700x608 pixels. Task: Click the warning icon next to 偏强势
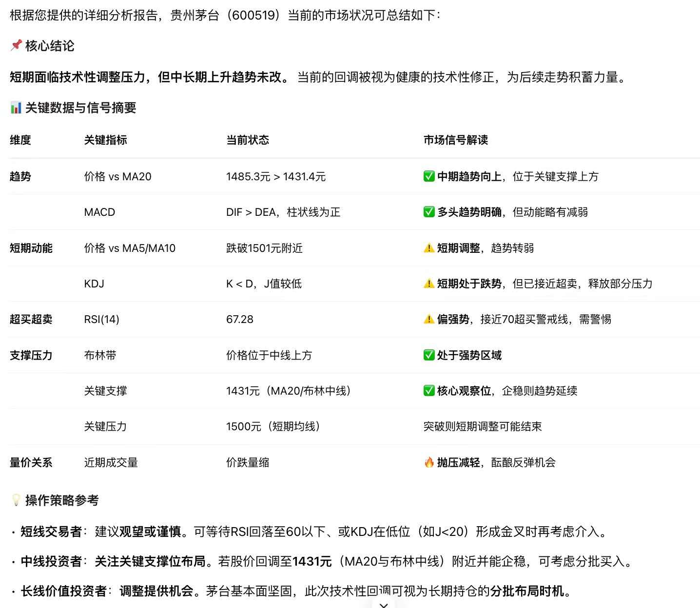click(x=429, y=319)
